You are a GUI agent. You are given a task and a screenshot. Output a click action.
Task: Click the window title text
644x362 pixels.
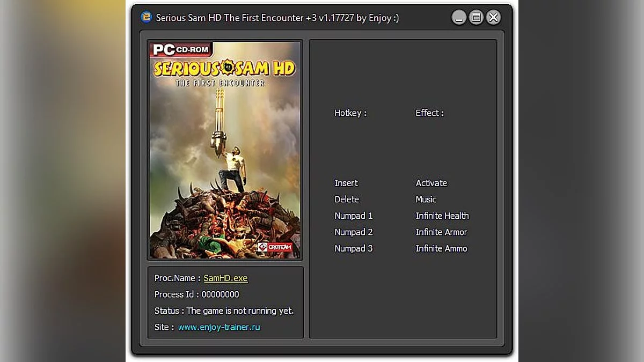pyautogui.click(x=277, y=18)
